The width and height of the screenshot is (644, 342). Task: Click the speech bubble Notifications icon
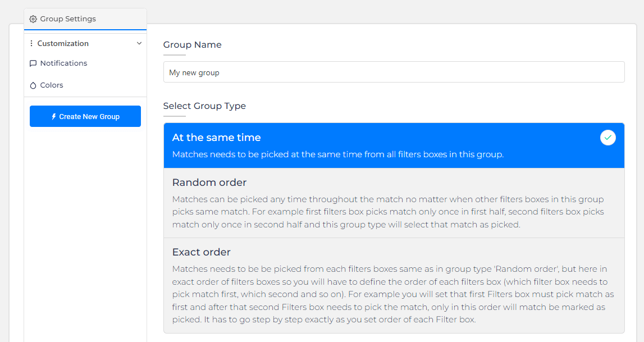(x=33, y=63)
